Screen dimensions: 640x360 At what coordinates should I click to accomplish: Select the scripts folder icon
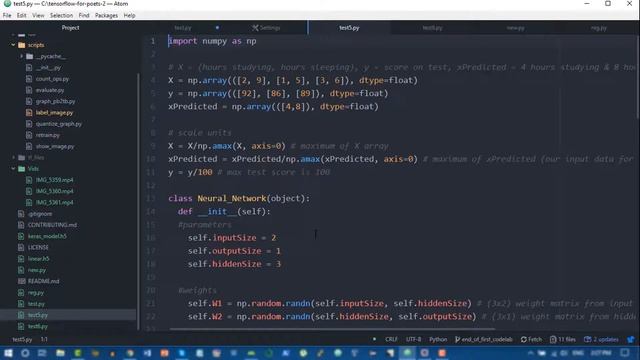pyautogui.click(x=22, y=45)
